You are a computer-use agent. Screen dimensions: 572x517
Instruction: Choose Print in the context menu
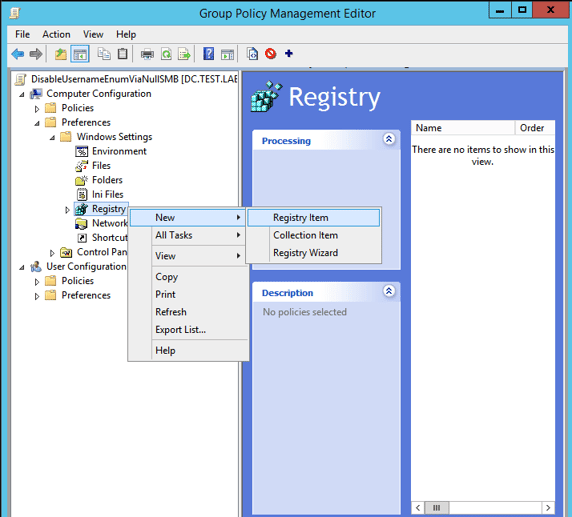click(188, 294)
